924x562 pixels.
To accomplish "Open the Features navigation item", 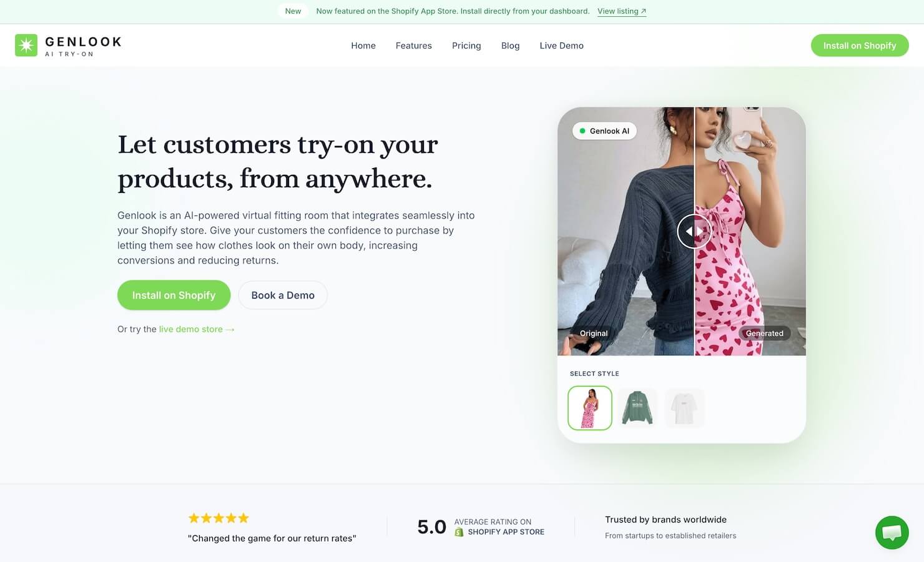I will tap(414, 46).
